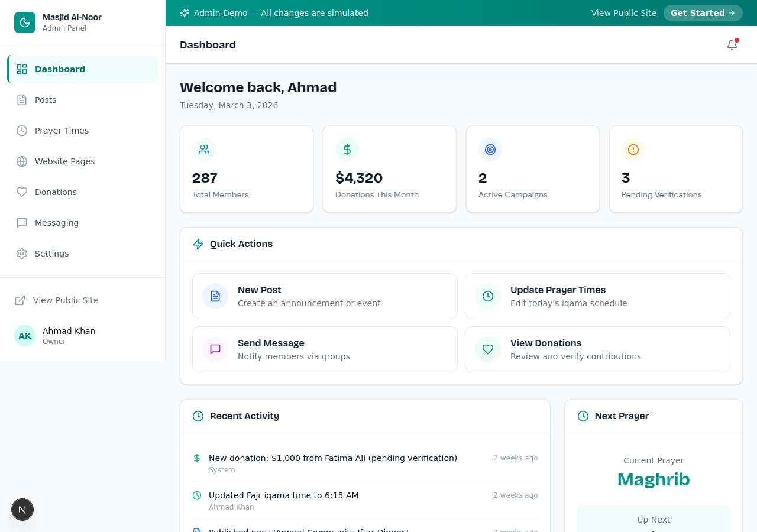Select the Masjid Al-Noor logo icon
Viewport: 757px width, 532px height.
(x=24, y=22)
